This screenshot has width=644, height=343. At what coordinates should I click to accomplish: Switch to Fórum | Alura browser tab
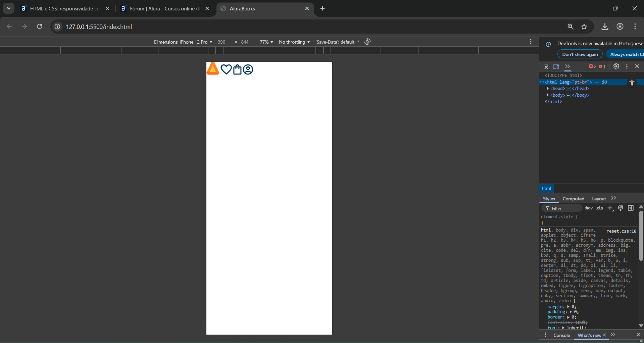tap(165, 9)
